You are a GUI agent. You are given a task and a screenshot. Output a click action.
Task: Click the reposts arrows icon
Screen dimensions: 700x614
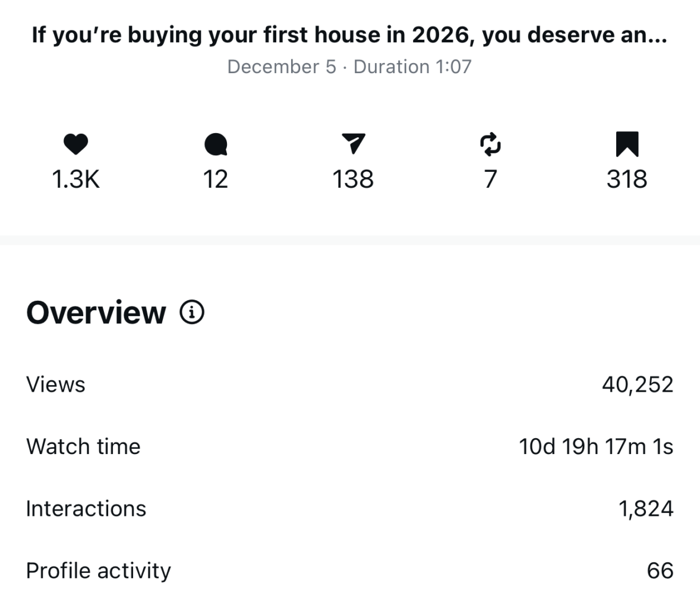coord(490,144)
